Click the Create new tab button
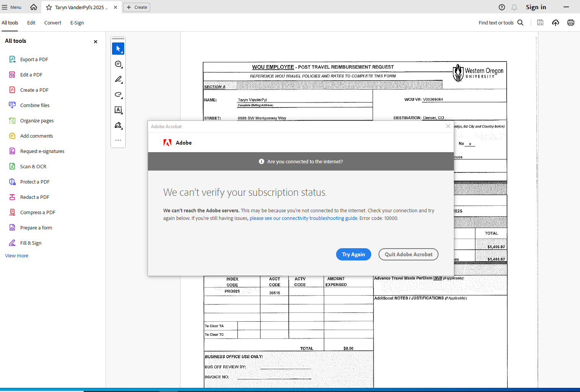Screen dimensions: 580x392 pos(137,7)
